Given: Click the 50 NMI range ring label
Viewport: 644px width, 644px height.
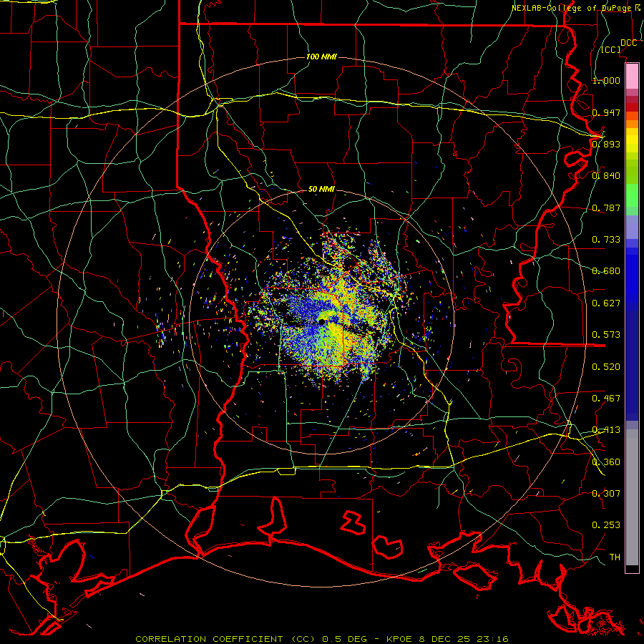Looking at the screenshot, I should pos(321,190).
